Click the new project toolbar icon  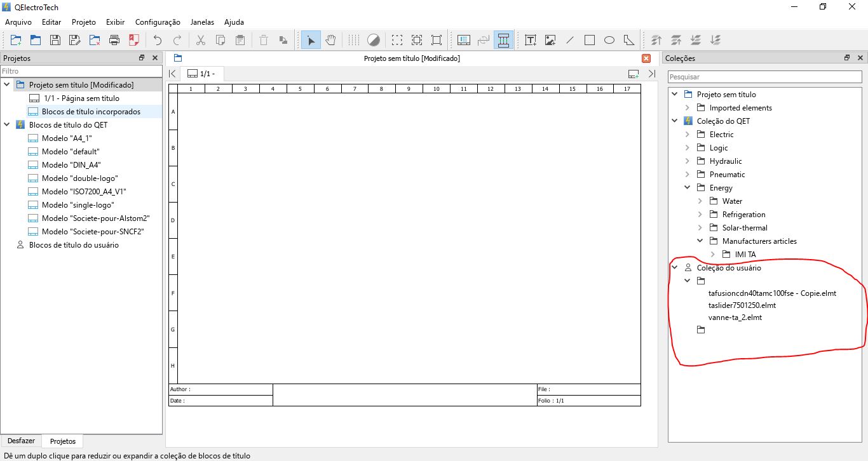coord(16,41)
